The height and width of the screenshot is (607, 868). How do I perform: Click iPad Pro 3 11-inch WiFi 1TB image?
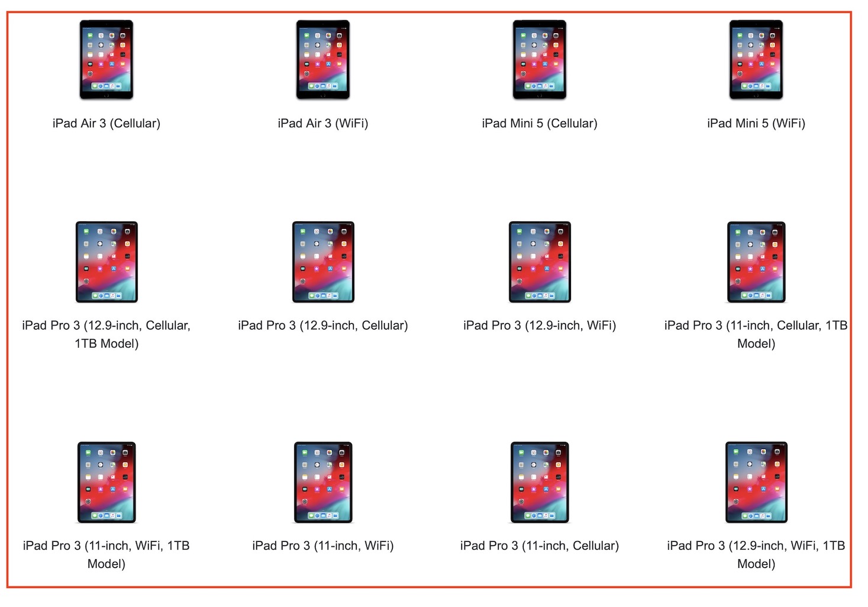point(107,482)
